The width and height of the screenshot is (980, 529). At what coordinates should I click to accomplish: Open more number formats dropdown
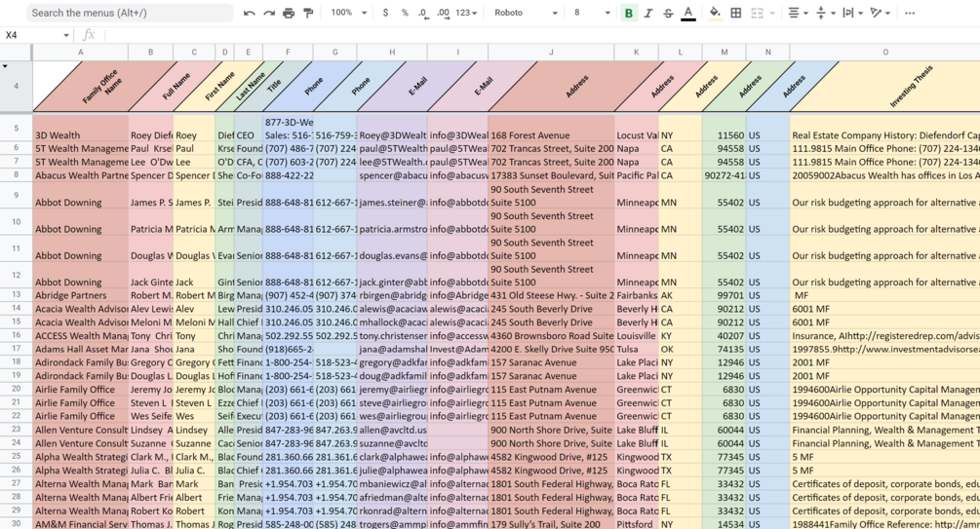point(466,13)
